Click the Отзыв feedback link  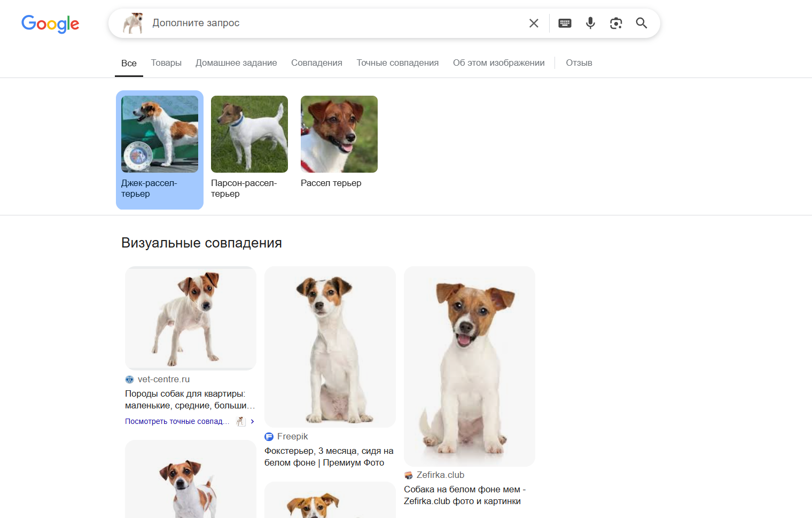(x=579, y=63)
